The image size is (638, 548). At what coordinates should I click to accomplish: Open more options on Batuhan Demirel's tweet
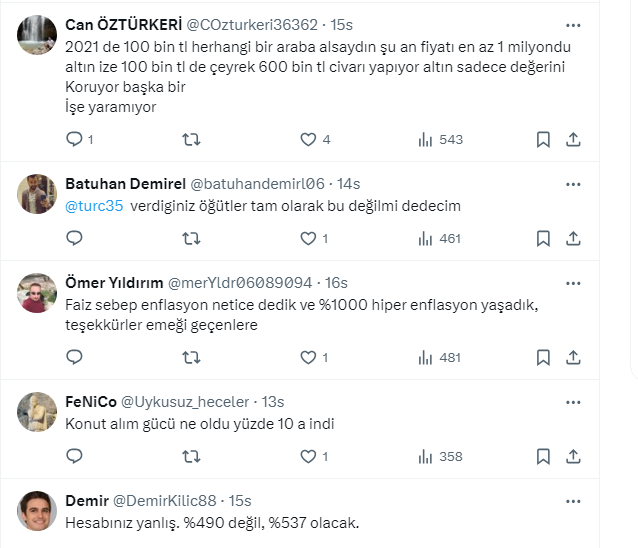point(573,184)
